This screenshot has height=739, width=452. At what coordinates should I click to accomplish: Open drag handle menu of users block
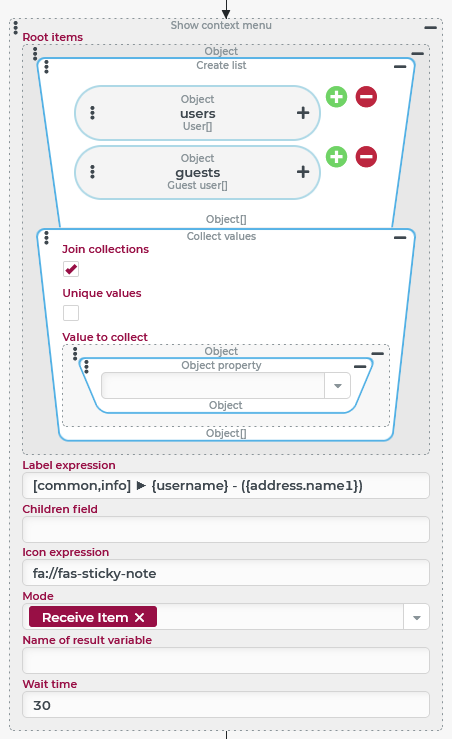pos(92,113)
